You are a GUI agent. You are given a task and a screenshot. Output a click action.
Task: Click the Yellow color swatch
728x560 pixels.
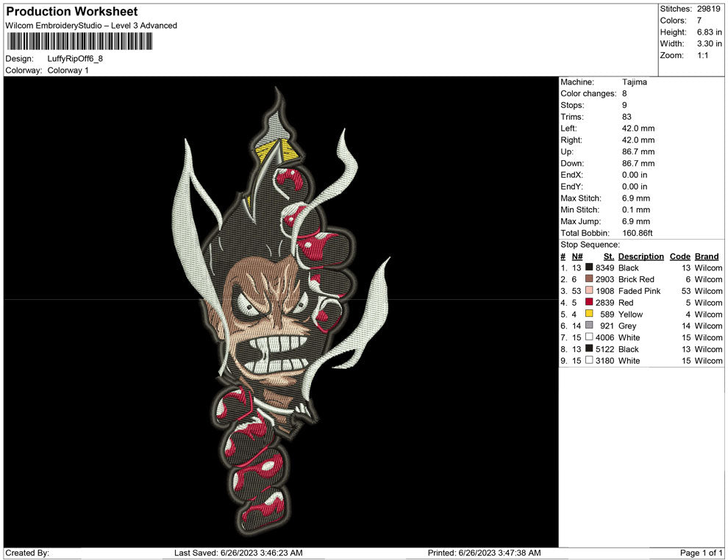pos(589,314)
